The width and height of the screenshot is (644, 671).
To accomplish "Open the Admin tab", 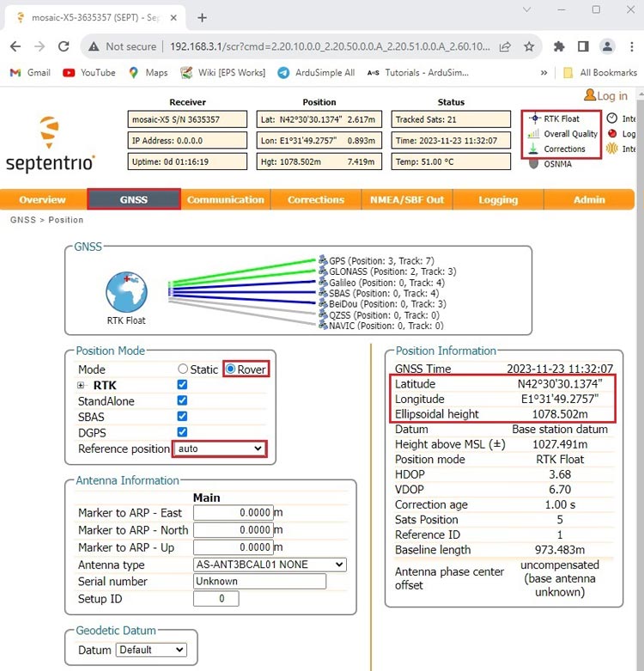I will point(589,199).
